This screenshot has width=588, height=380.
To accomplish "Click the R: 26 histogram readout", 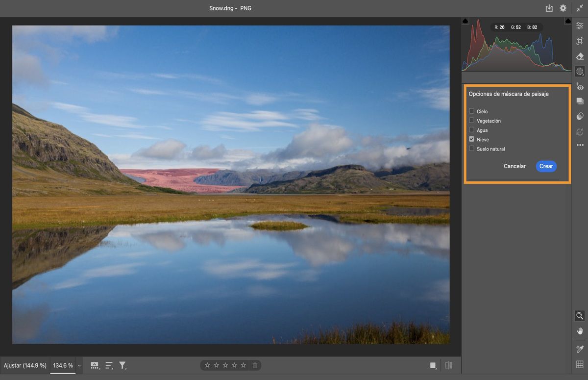I will [x=499, y=27].
